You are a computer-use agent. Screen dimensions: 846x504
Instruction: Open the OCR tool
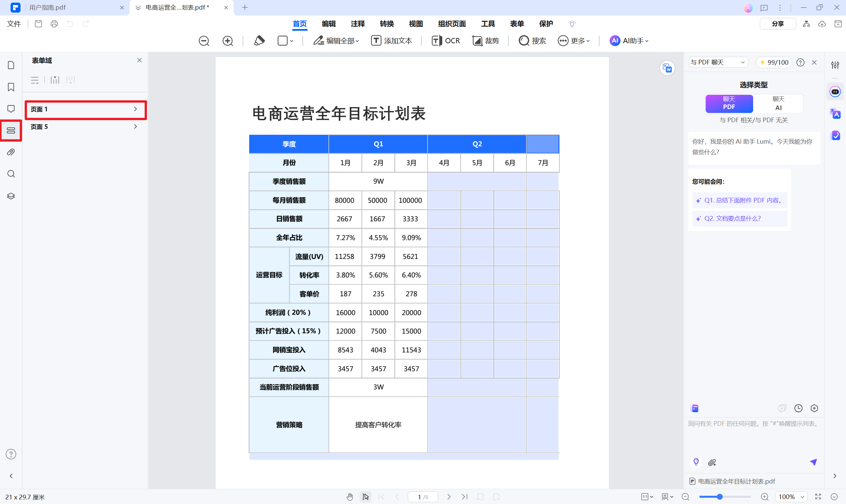click(446, 41)
